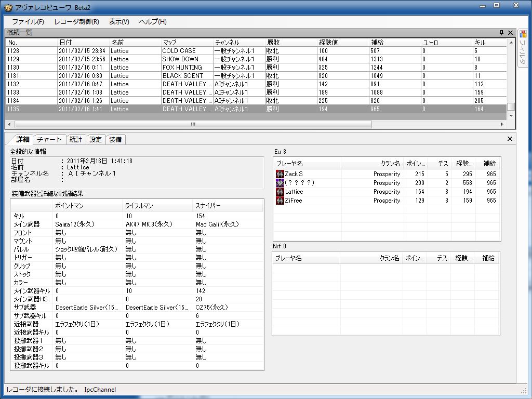Click status bar resize grip
The height and width of the screenshot is (399, 532).
pyautogui.click(x=524, y=391)
